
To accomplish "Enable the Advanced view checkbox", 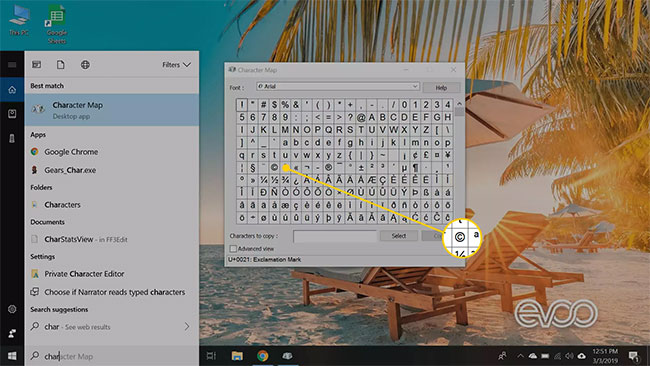I will pyautogui.click(x=233, y=249).
